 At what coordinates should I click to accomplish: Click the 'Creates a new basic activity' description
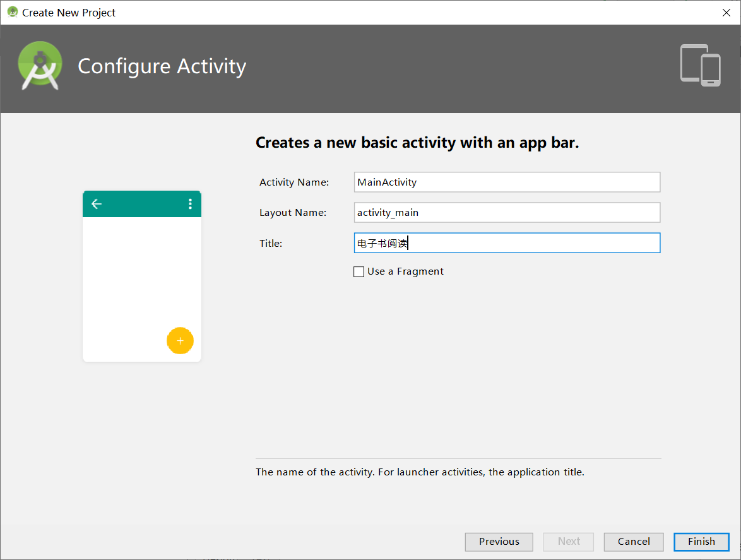tap(417, 143)
